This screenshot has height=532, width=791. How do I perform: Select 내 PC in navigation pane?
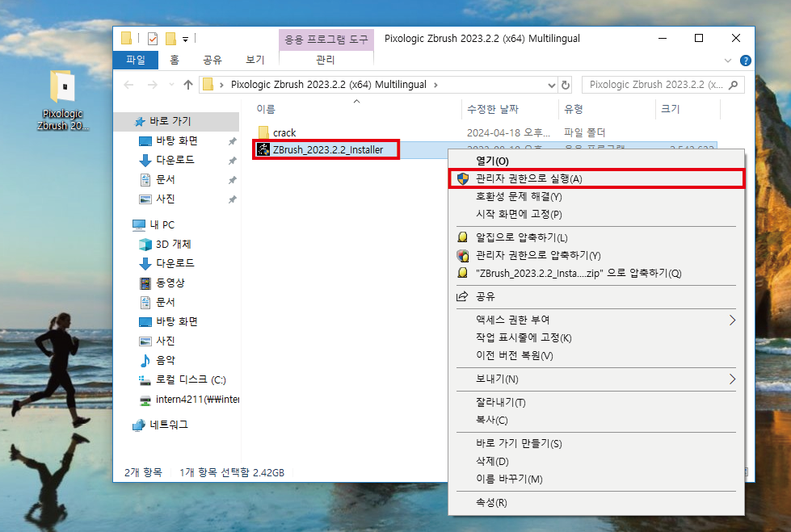coord(162,225)
